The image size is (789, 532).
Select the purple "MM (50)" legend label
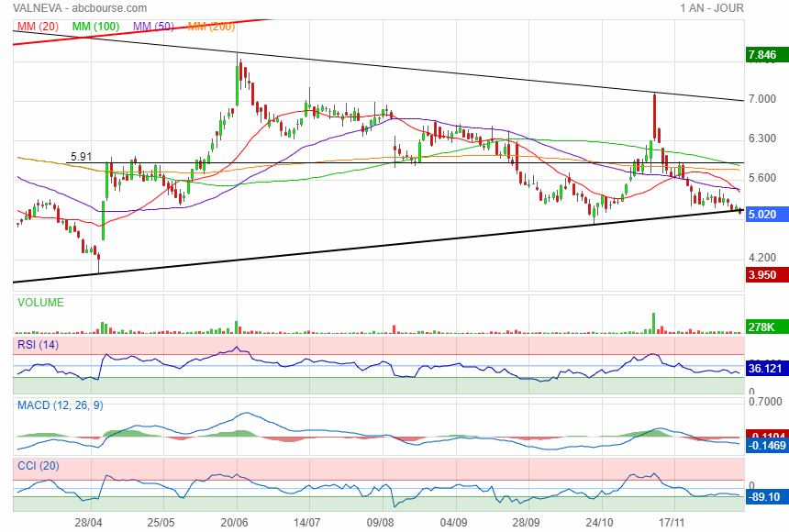coord(153,27)
